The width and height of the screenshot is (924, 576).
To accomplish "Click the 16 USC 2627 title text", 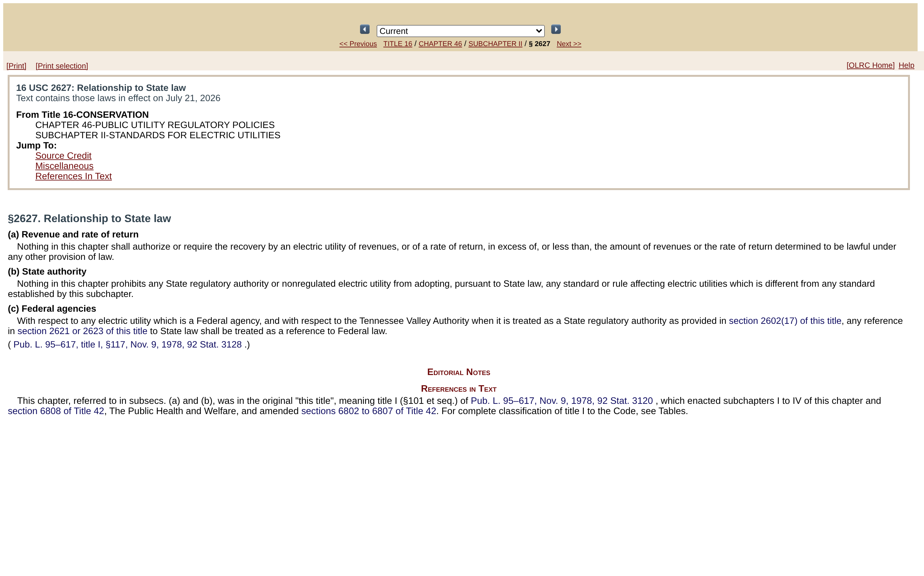I will pos(101,88).
